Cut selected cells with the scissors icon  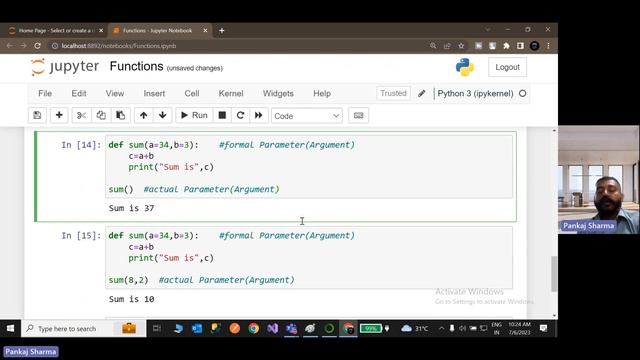click(x=81, y=116)
